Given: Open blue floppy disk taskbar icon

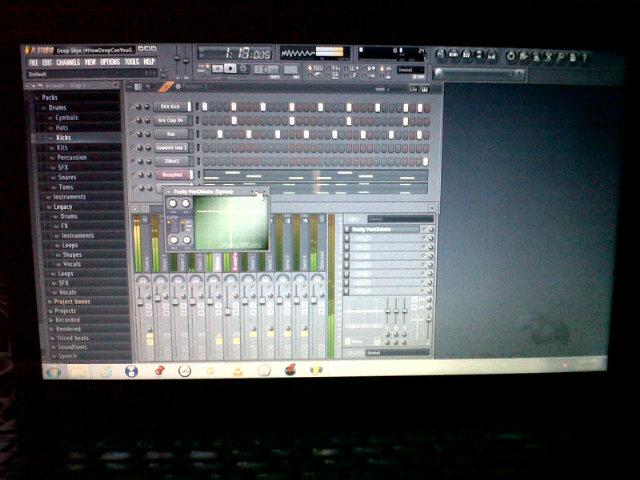Looking at the screenshot, I should point(131,371).
